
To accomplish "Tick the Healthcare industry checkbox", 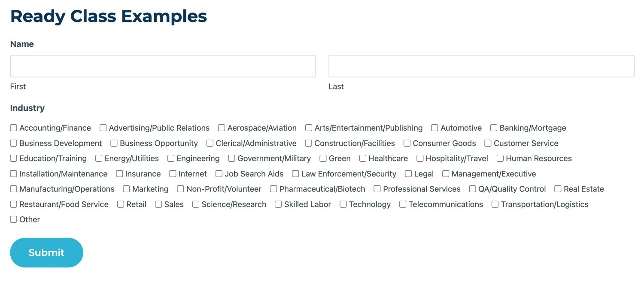I will click(363, 158).
